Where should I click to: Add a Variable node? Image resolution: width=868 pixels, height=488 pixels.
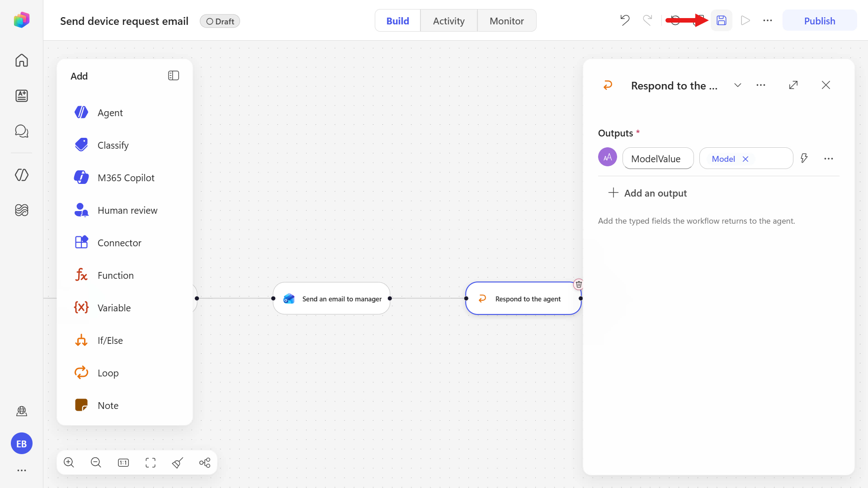click(124, 308)
